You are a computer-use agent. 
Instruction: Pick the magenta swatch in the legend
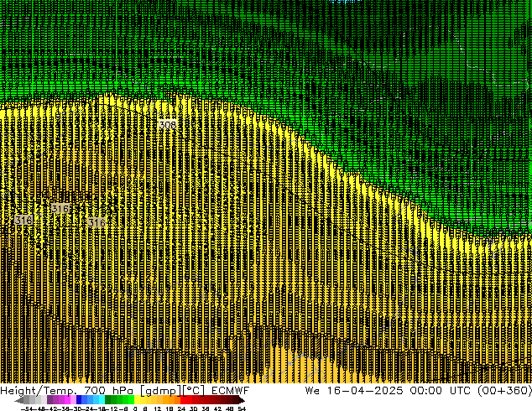(67, 400)
